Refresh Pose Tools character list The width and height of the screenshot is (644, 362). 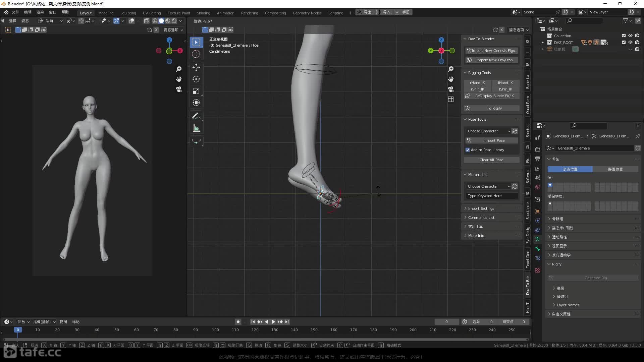(x=515, y=131)
